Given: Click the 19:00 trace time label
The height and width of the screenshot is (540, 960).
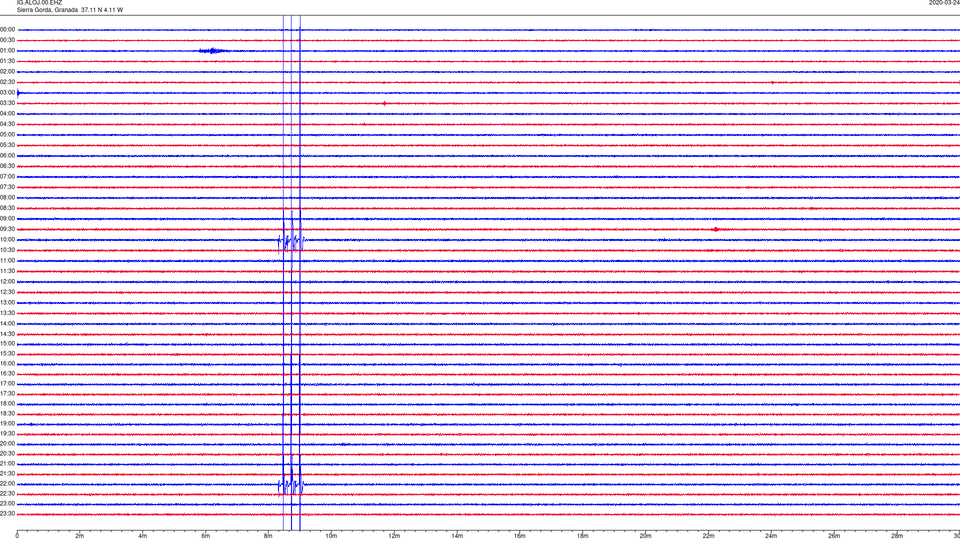Looking at the screenshot, I should 7,424.
